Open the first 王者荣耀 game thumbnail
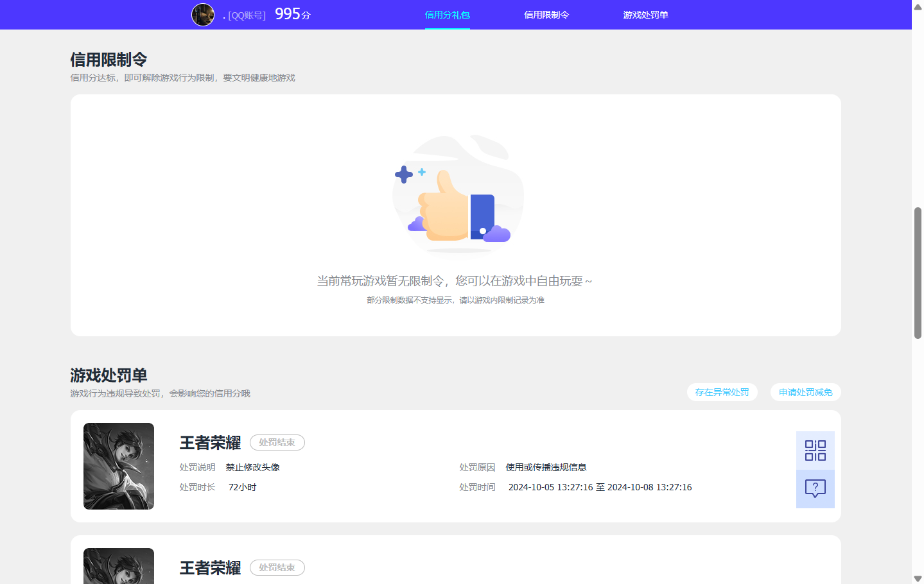 pos(118,466)
